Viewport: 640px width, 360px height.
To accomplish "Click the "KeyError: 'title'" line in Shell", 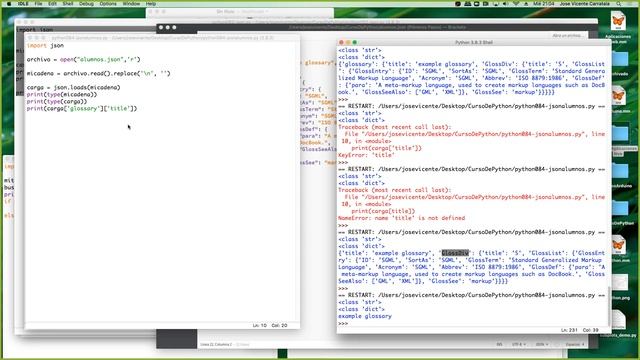I will coord(366,155).
